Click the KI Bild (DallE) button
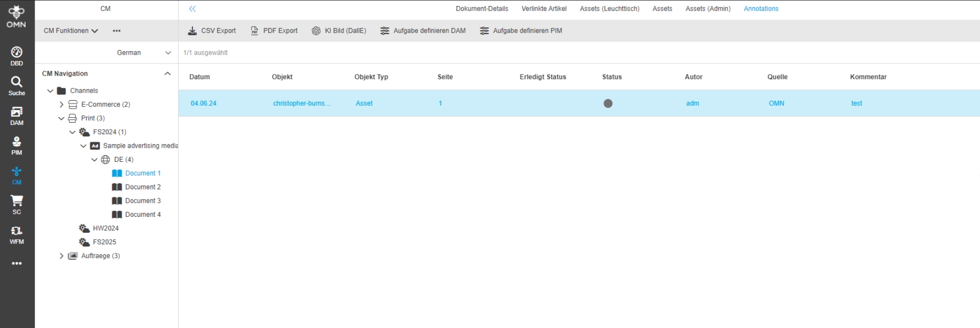Screen dimensions: 980x328 click(x=339, y=31)
